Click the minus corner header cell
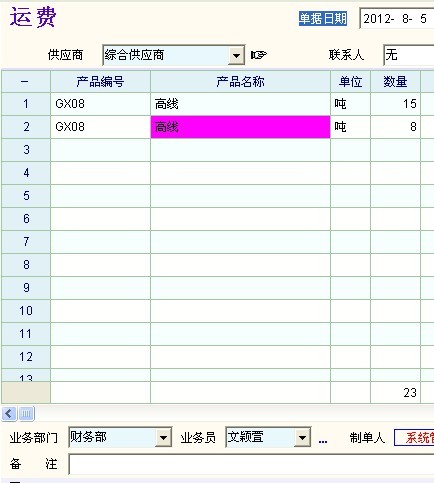 26,82
